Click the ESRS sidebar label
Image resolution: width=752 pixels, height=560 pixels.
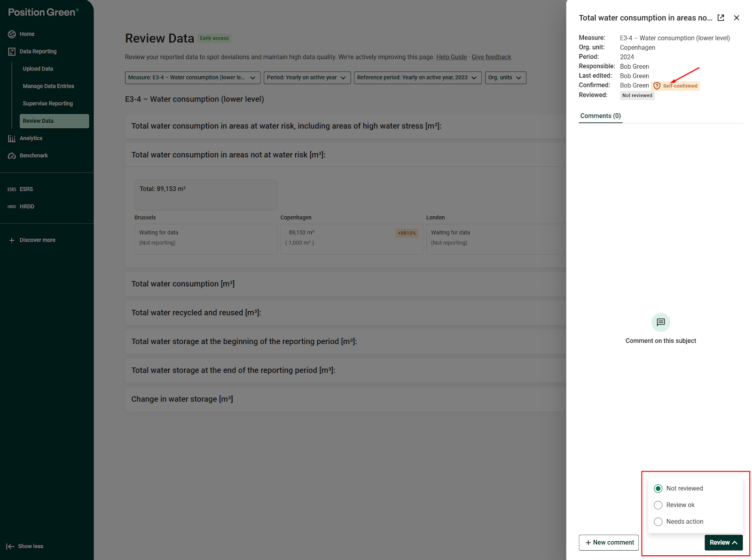[26, 189]
